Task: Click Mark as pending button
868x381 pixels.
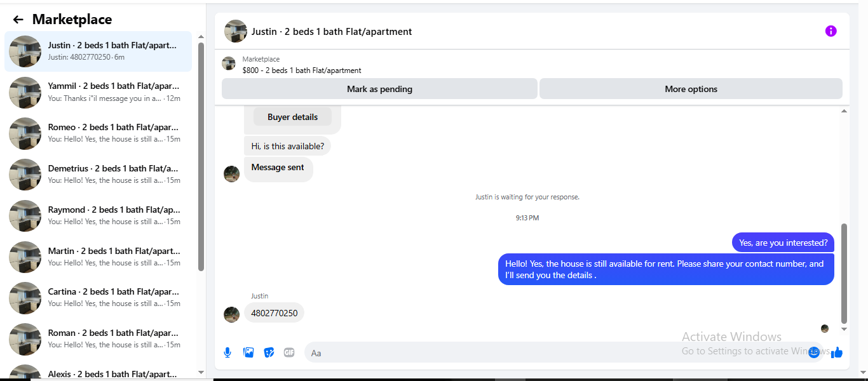Action: [x=379, y=89]
